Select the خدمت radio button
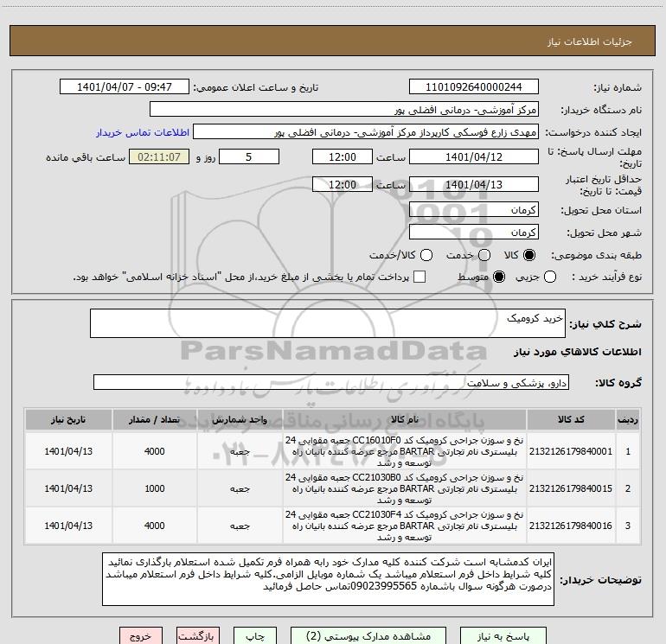This screenshot has width=666, height=644. pos(484,255)
